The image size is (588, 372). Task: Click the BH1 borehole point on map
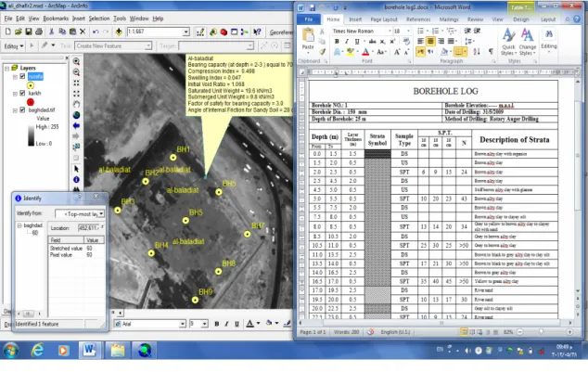coord(173,158)
